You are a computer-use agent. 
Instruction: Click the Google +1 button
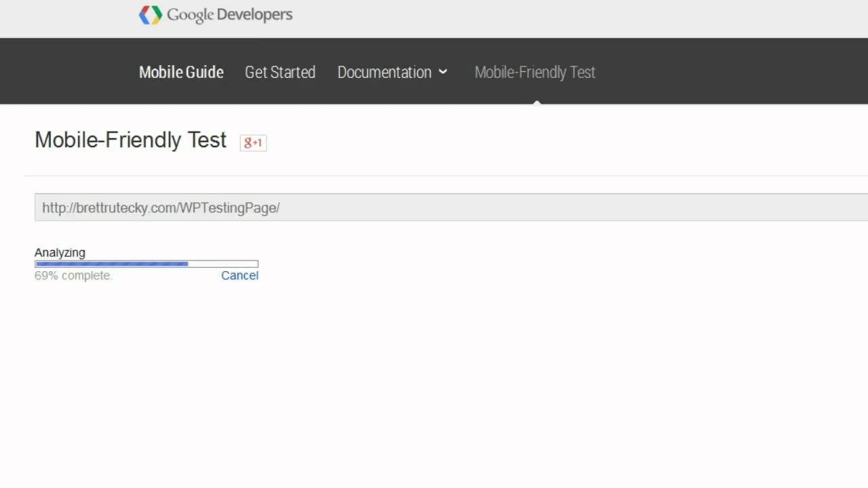253,142
